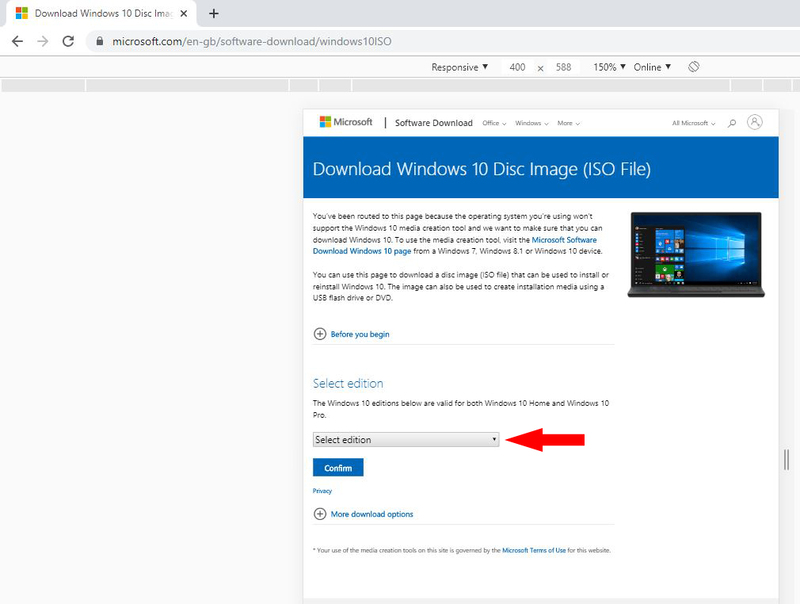Click plus icon beside More download options
The image size is (800, 604).
pos(319,514)
